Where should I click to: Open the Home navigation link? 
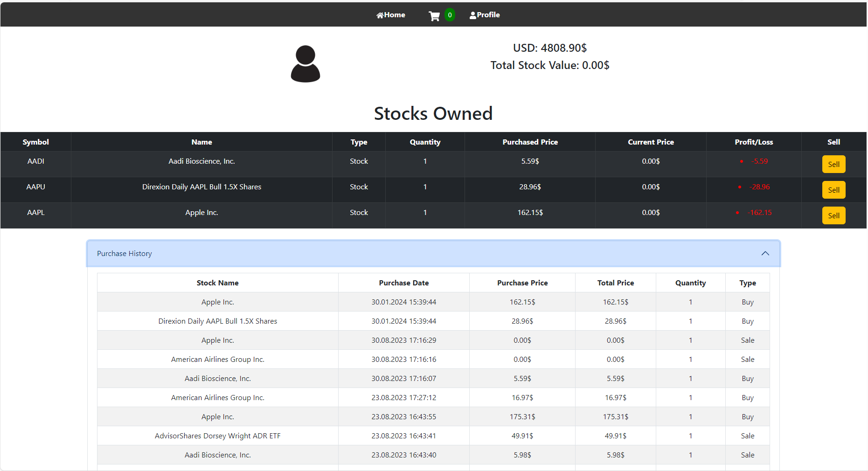(391, 15)
